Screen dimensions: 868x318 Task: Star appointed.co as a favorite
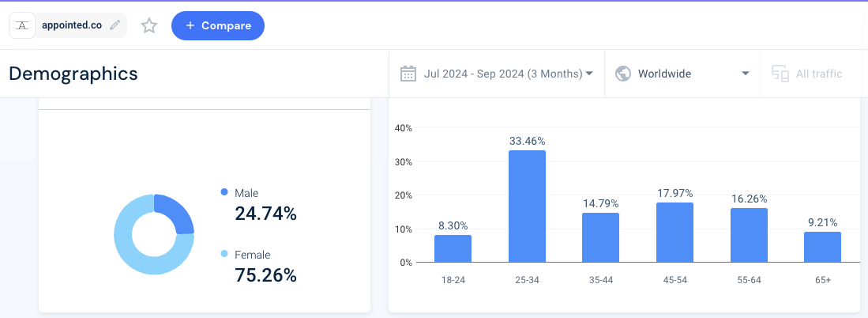(x=149, y=26)
